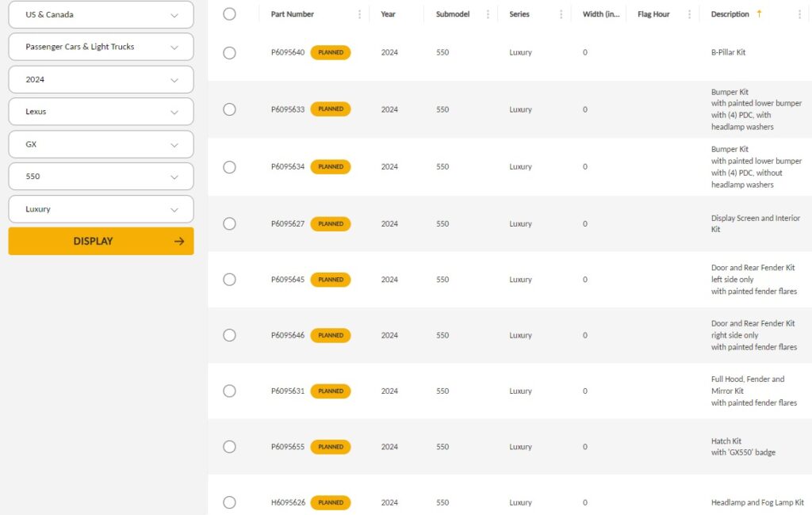Toggle the select-all circle in header
The height and width of the screenshot is (515, 812).
click(x=229, y=13)
